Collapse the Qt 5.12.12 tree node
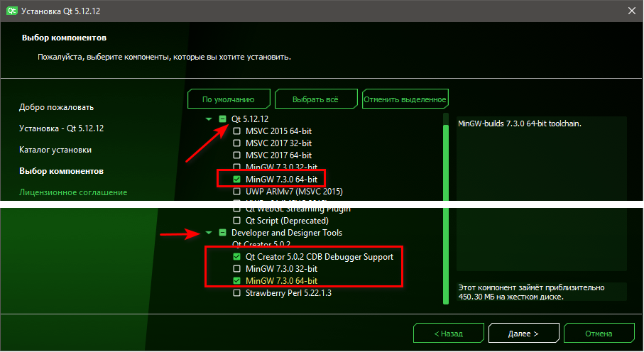Screen dimensions: 644x352 pyautogui.click(x=209, y=119)
